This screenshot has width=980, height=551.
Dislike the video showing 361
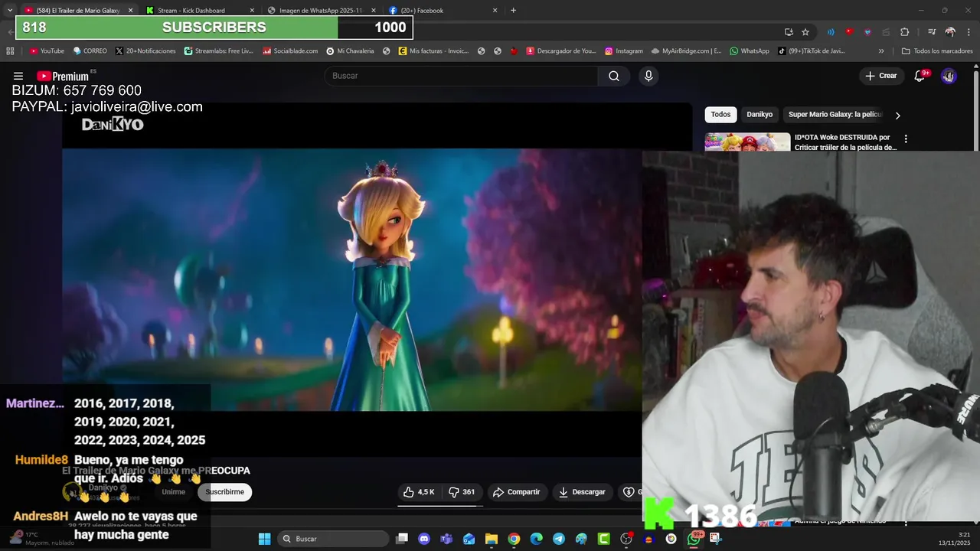tap(462, 492)
